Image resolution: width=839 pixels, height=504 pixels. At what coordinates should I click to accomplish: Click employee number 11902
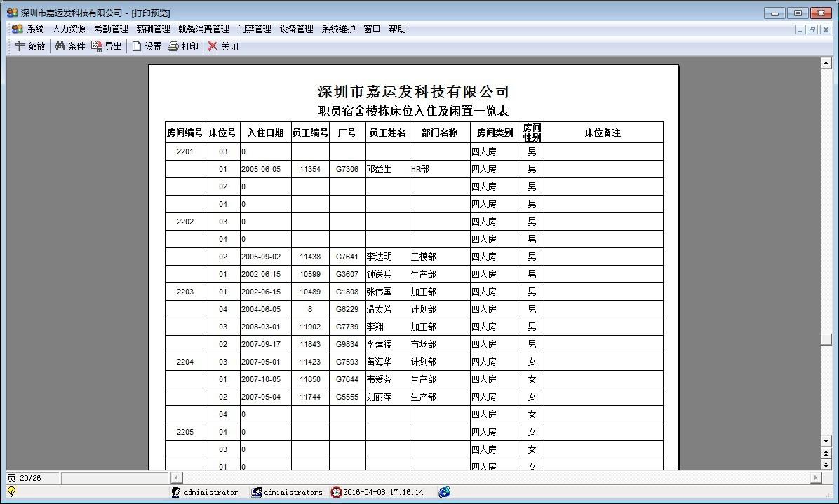click(310, 327)
